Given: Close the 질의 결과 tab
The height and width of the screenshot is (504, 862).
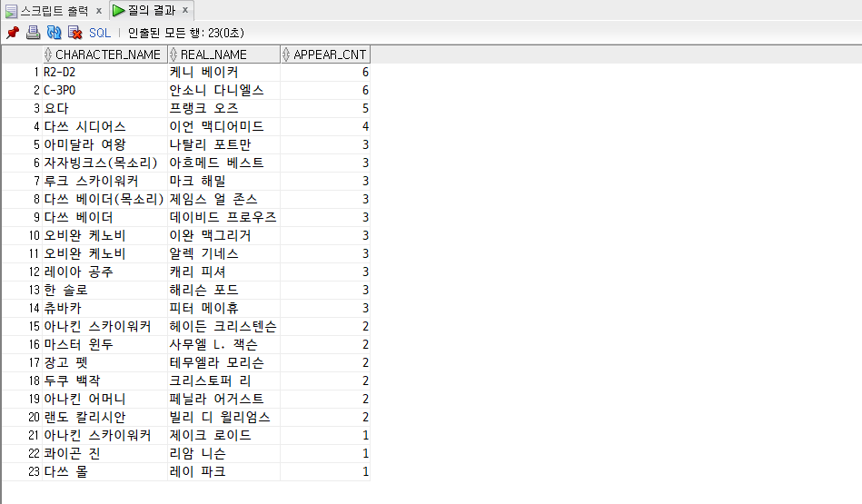Looking at the screenshot, I should click(185, 10).
